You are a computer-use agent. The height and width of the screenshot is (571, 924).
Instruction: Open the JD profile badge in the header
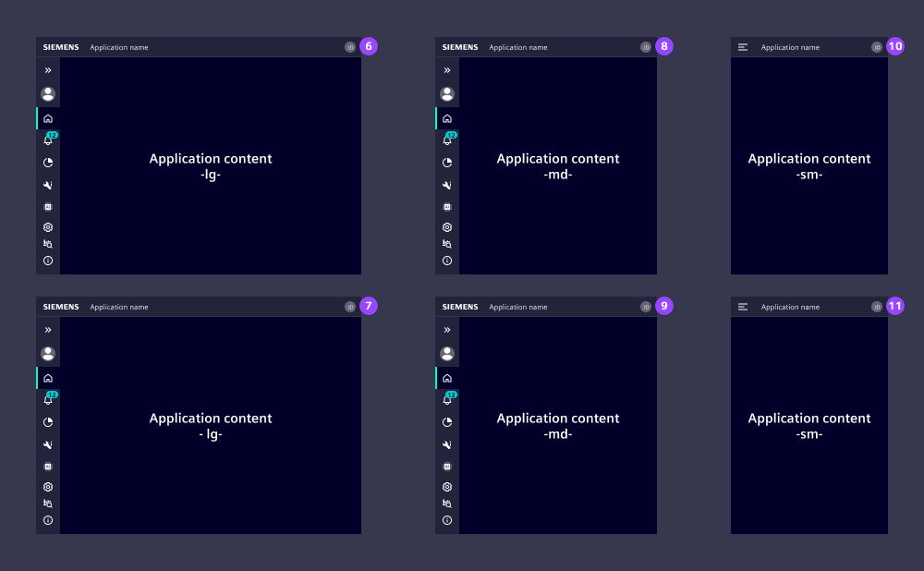pyautogui.click(x=350, y=46)
